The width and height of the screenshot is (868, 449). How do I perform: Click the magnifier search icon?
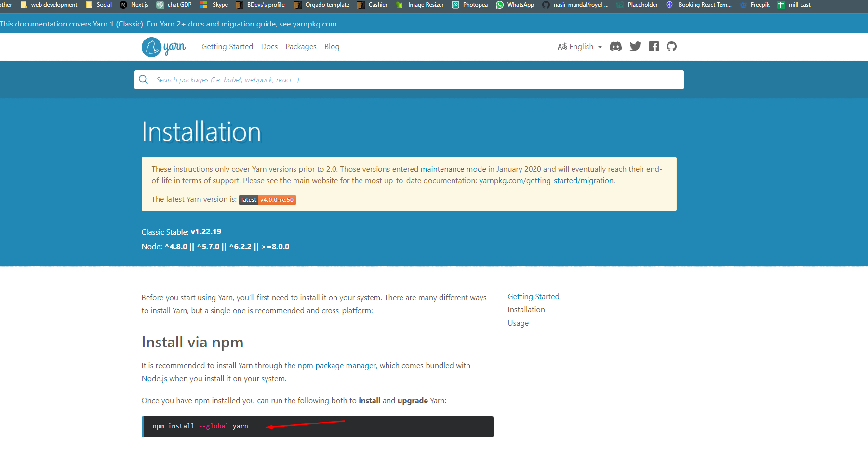pyautogui.click(x=143, y=79)
